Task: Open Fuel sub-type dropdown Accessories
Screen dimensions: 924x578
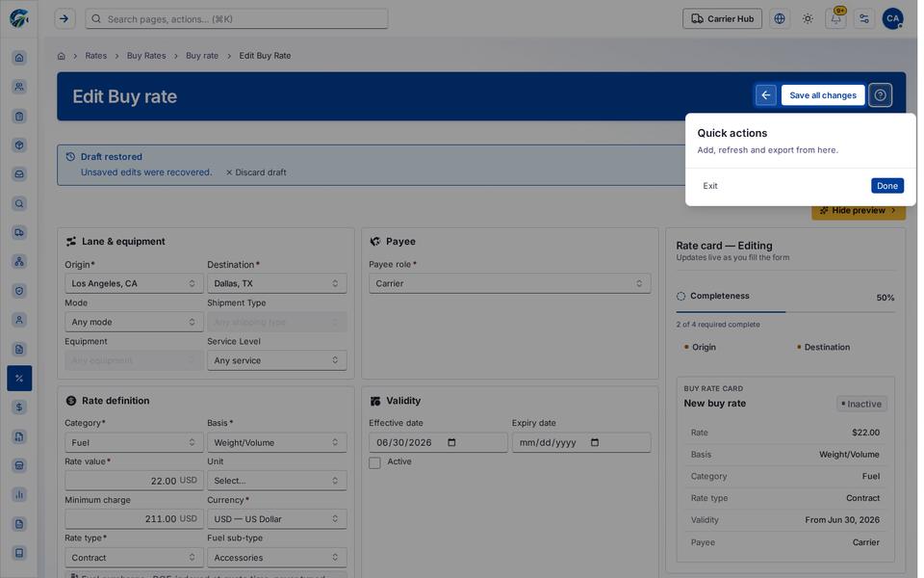Action: pyautogui.click(x=276, y=558)
